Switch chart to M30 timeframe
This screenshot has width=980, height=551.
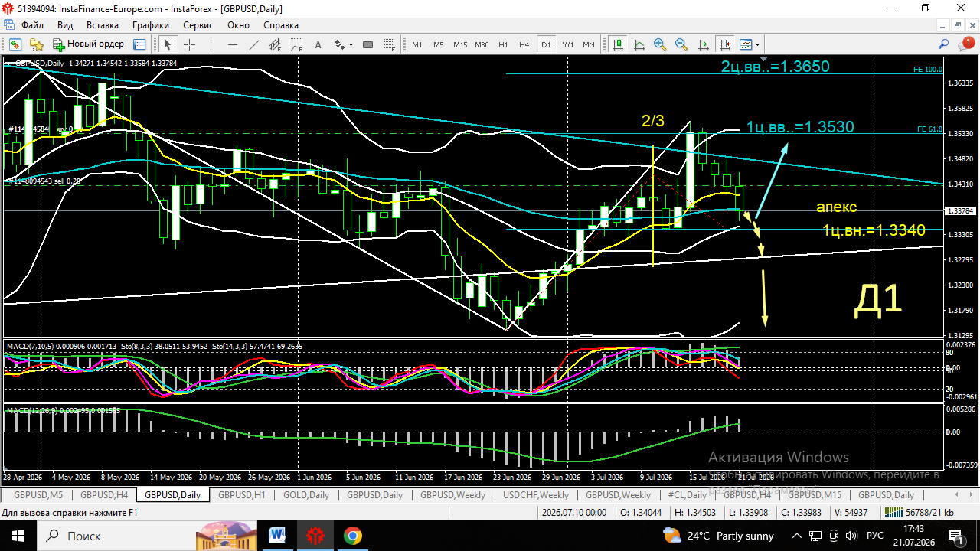pos(482,44)
